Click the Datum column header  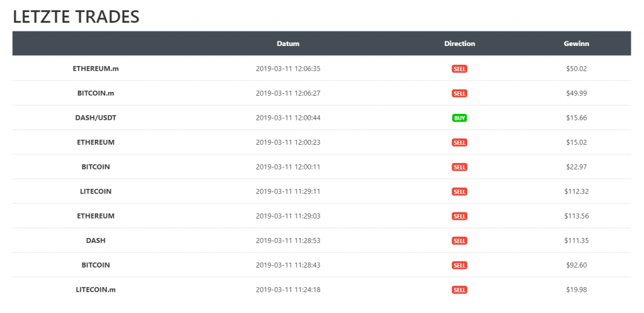click(x=288, y=43)
